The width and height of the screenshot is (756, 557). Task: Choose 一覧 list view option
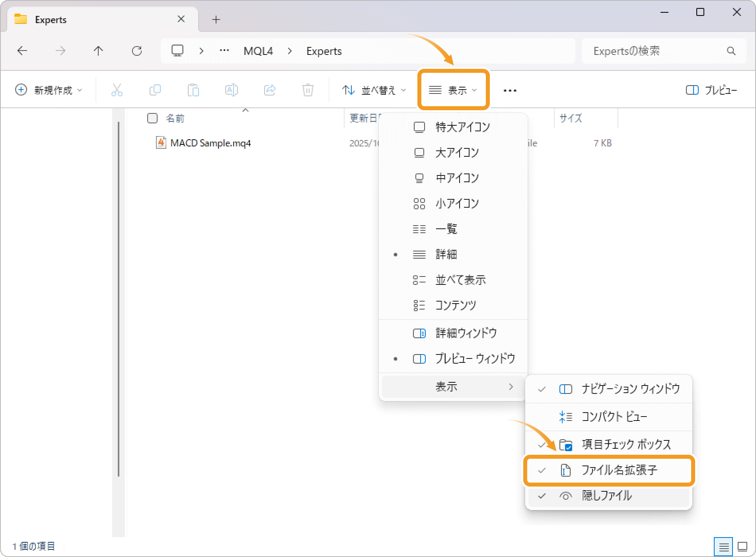[x=446, y=229]
